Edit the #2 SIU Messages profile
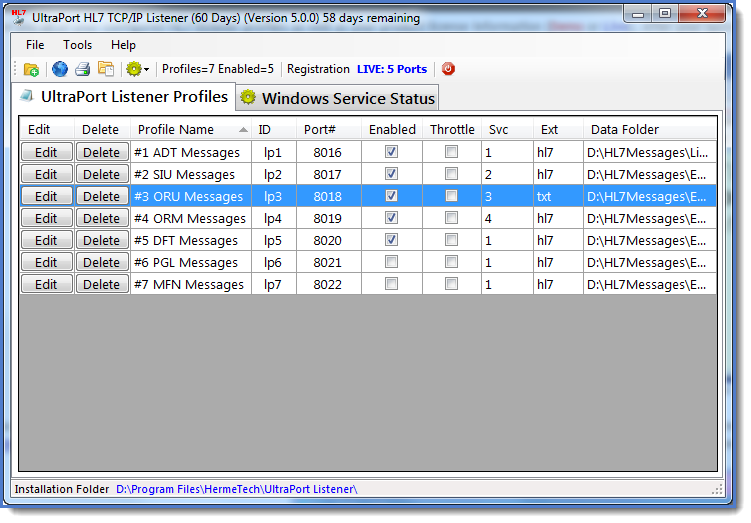 pyautogui.click(x=46, y=174)
